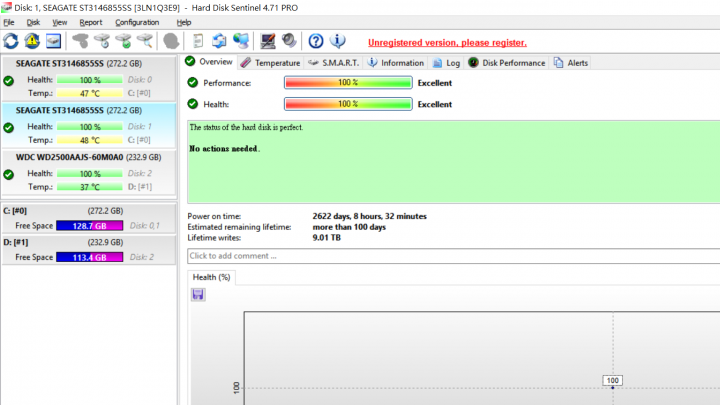Click green check icon of WDC WD2500AAJS disk
This screenshot has height=405, width=720.
(x=8, y=175)
